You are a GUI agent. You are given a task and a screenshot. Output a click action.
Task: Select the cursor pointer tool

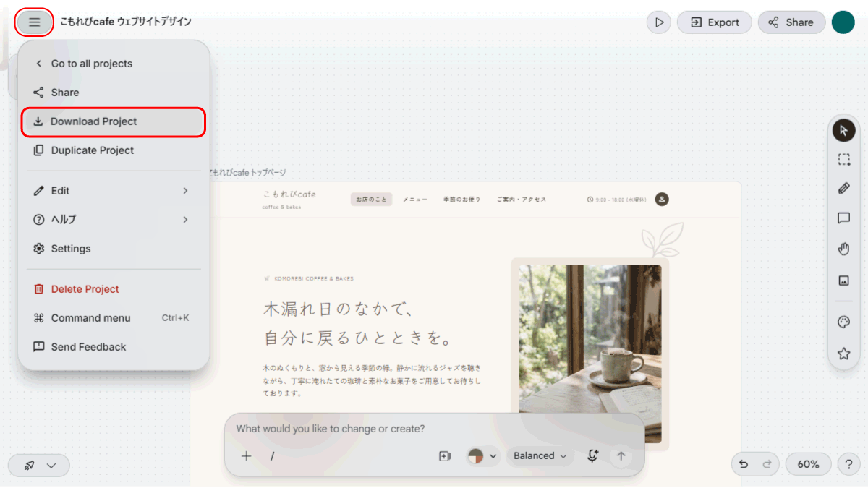click(843, 130)
